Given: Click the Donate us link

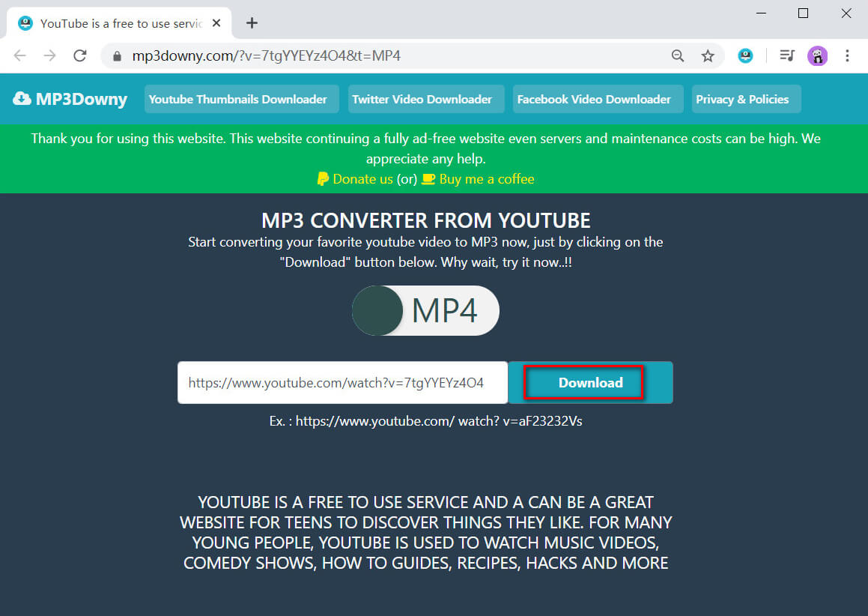Looking at the screenshot, I should [355, 179].
